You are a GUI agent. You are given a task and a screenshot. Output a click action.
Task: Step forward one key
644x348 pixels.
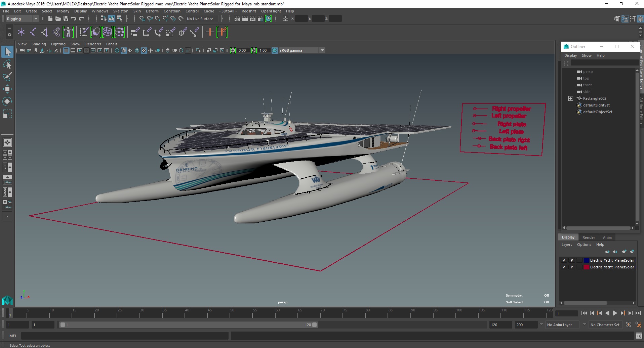622,313
